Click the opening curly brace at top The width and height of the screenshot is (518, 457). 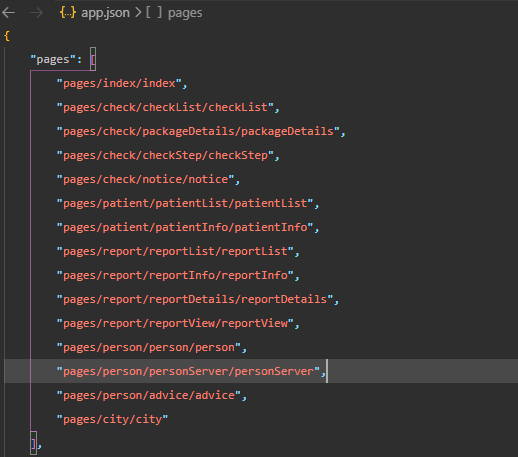coord(7,35)
